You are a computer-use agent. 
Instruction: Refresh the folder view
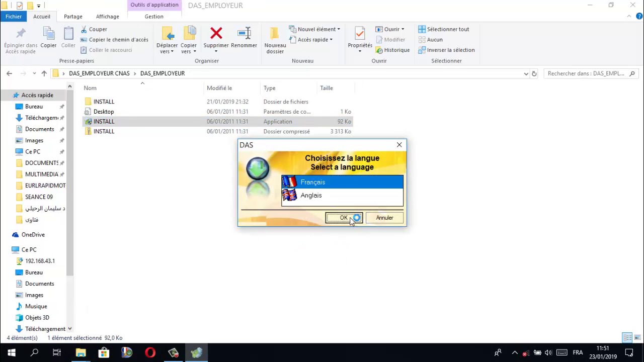tap(534, 73)
